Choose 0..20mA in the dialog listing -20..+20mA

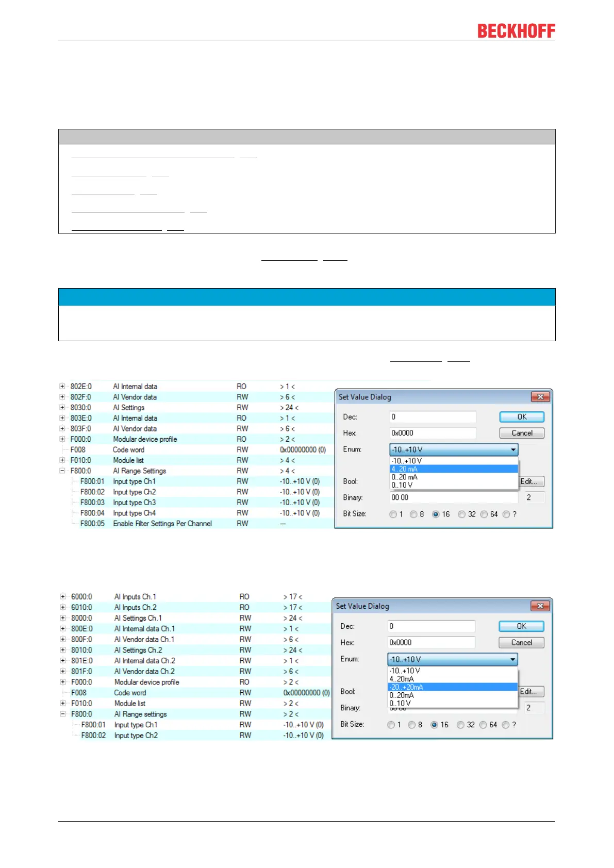(x=453, y=695)
